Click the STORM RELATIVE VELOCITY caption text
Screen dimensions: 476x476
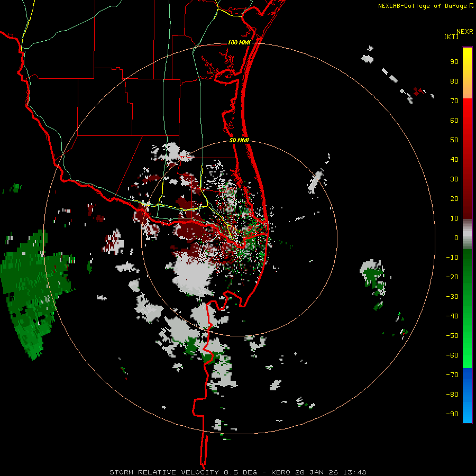pos(163,472)
